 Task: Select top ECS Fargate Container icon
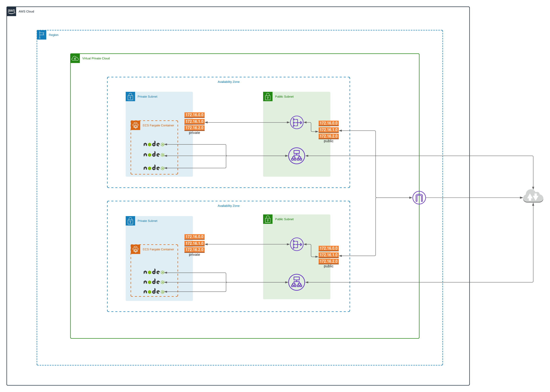135,125
